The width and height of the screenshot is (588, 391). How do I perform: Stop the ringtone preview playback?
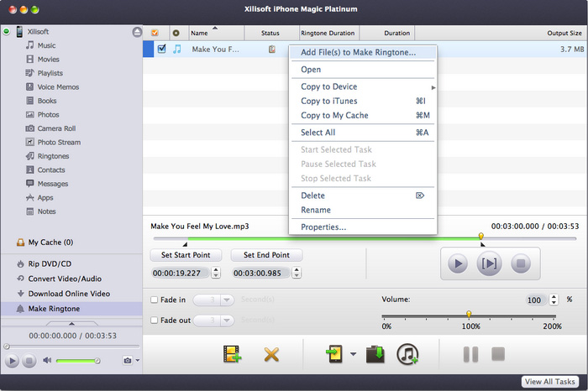coord(521,263)
